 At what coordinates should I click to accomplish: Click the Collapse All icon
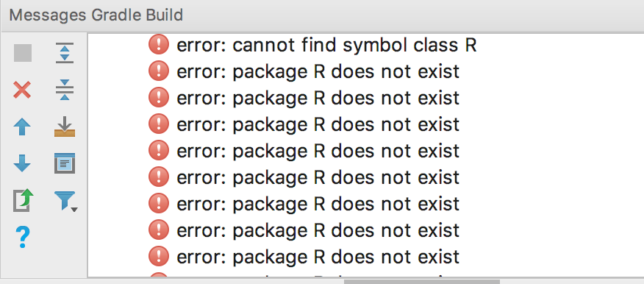pyautogui.click(x=65, y=90)
